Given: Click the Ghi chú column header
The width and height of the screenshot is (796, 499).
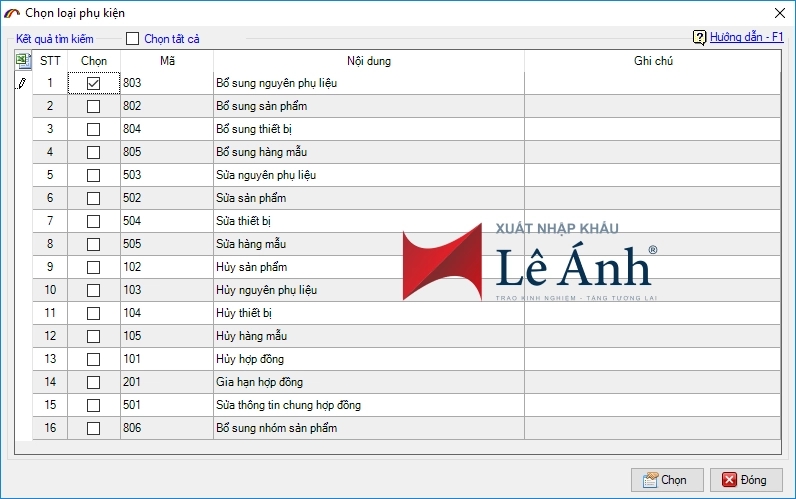Looking at the screenshot, I should [x=652, y=61].
